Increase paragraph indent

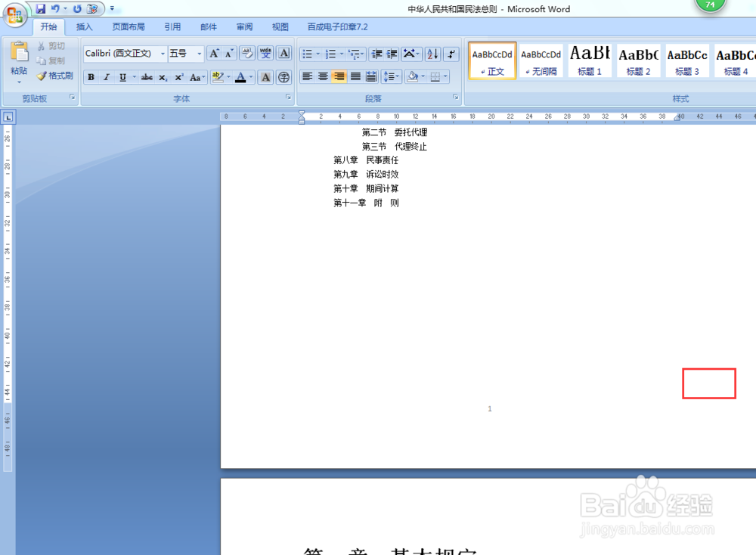pos(392,54)
